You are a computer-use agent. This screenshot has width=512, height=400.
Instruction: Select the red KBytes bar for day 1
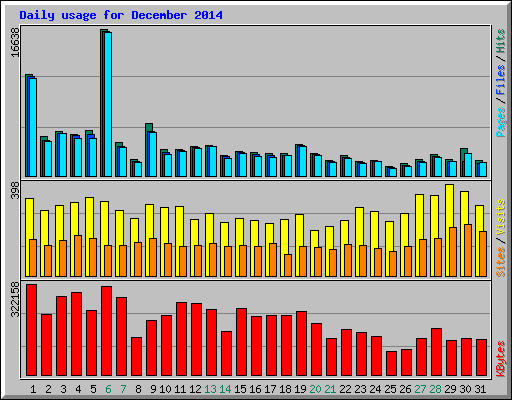pos(31,330)
